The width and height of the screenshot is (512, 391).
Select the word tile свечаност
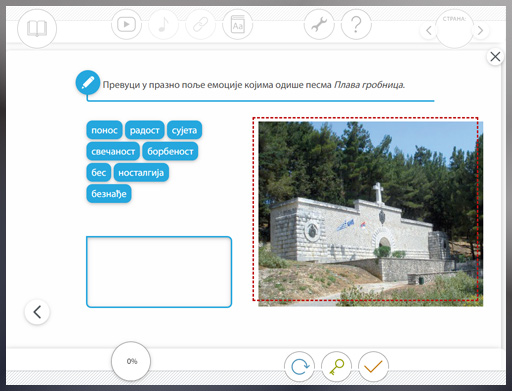pos(113,151)
